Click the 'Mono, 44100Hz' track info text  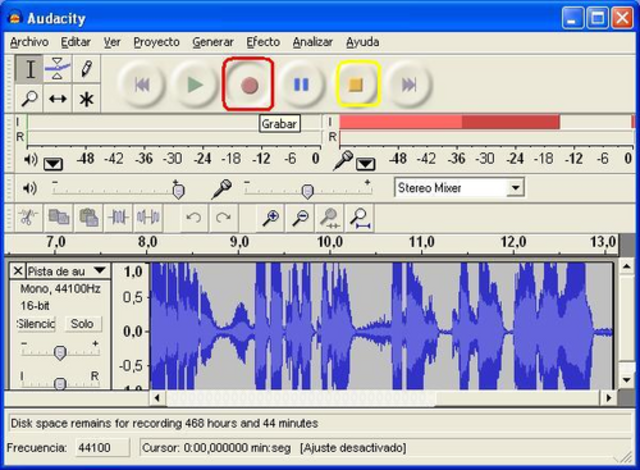60,289
